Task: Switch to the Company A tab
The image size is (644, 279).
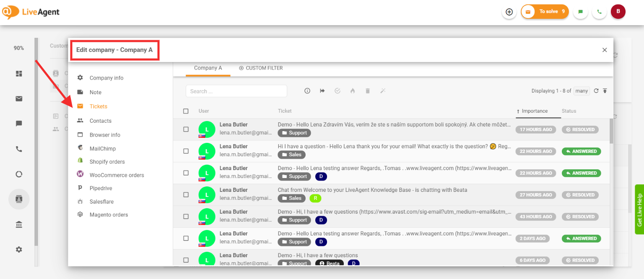Action: click(208, 68)
